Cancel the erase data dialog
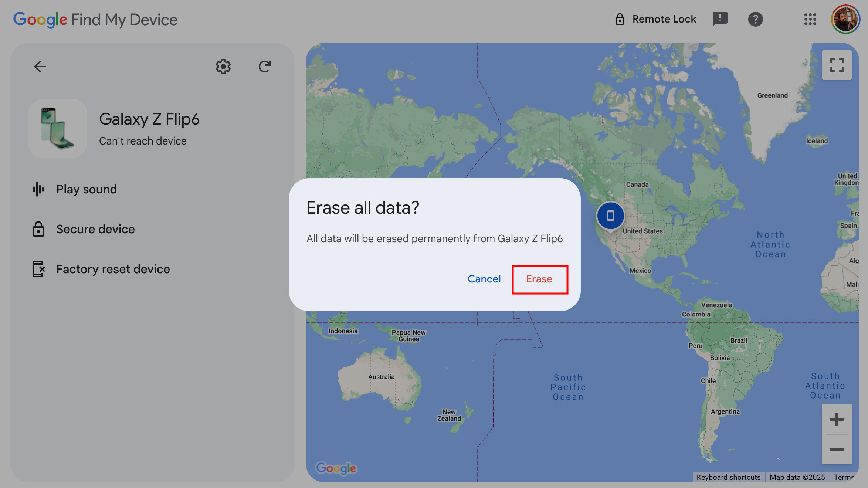The height and width of the screenshot is (488, 868). pos(484,279)
